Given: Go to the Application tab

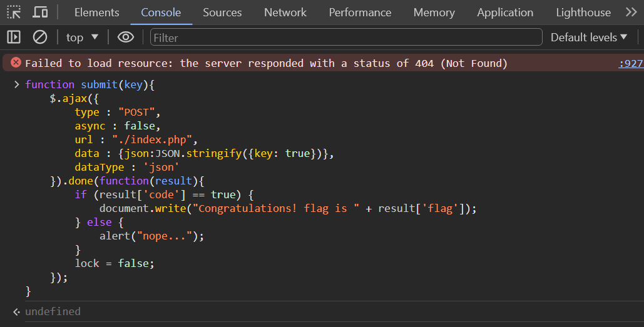Looking at the screenshot, I should [505, 13].
